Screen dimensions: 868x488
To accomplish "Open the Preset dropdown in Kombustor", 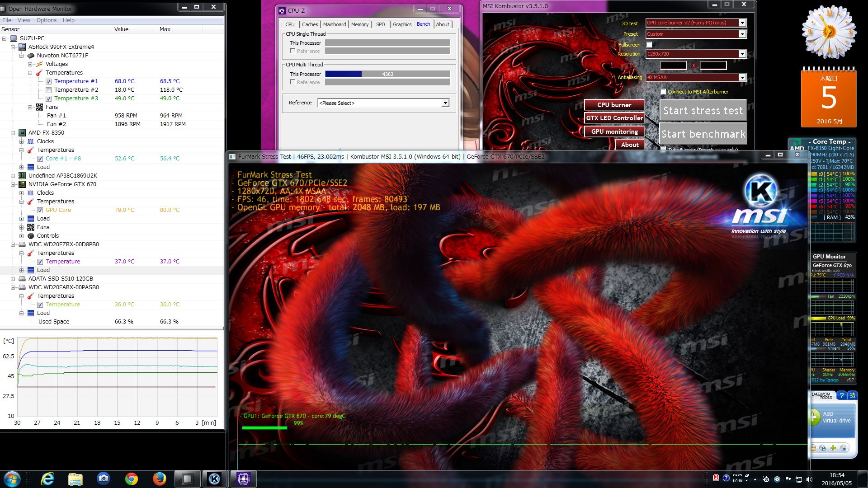I will pyautogui.click(x=742, y=34).
